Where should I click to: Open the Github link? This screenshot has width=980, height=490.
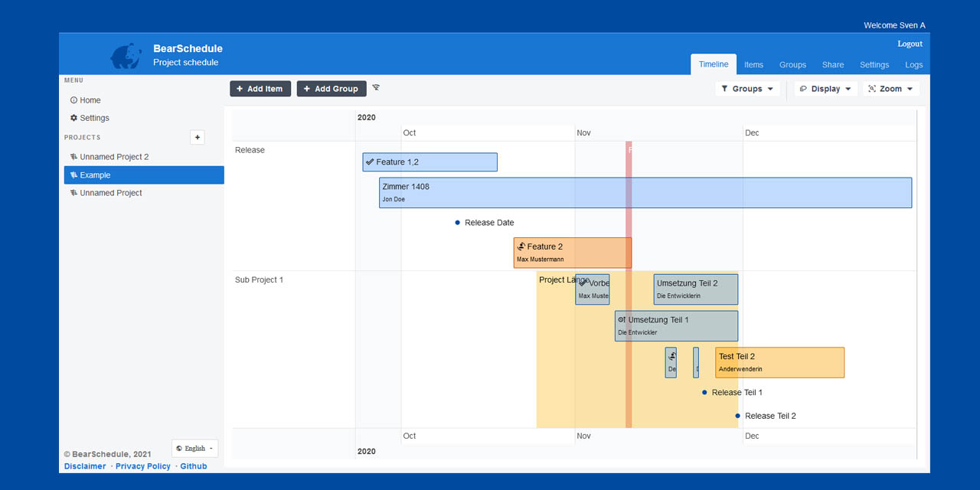click(194, 466)
